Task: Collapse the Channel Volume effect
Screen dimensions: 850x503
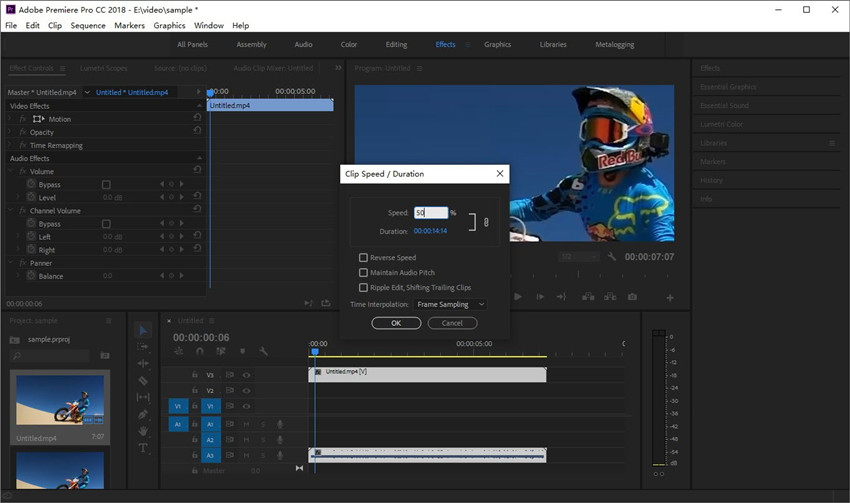Action: 11,211
